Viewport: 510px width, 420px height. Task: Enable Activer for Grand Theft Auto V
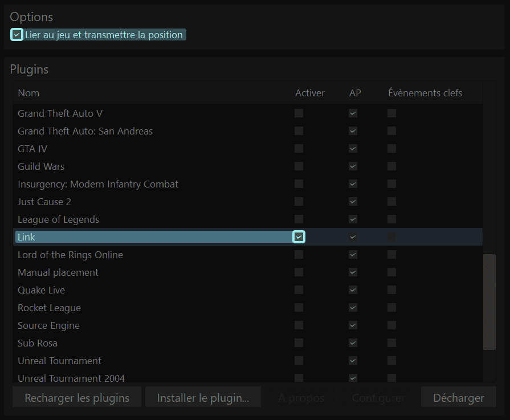[299, 113]
